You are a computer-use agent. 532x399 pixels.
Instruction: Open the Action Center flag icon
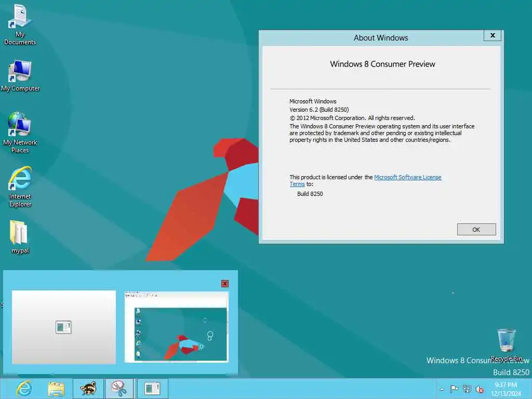click(454, 389)
